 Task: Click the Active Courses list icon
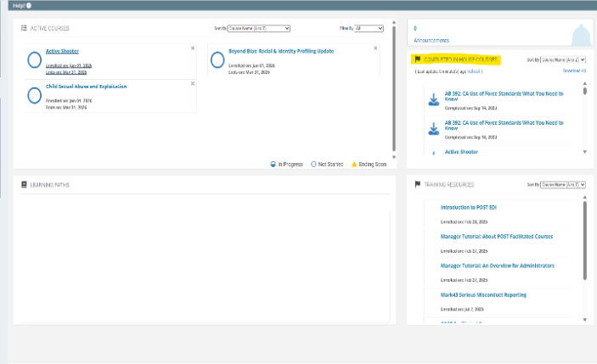point(25,28)
